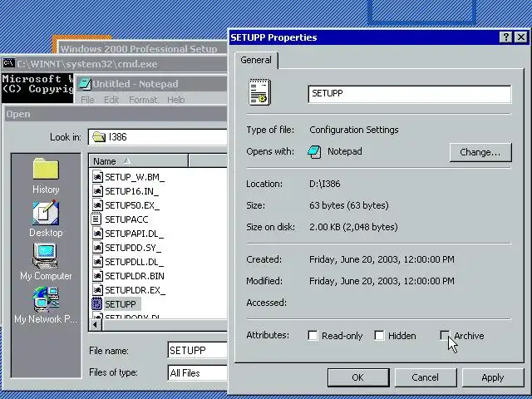Click the 63 bytes size value
Viewport: 532px width, 399px height.
pos(349,205)
